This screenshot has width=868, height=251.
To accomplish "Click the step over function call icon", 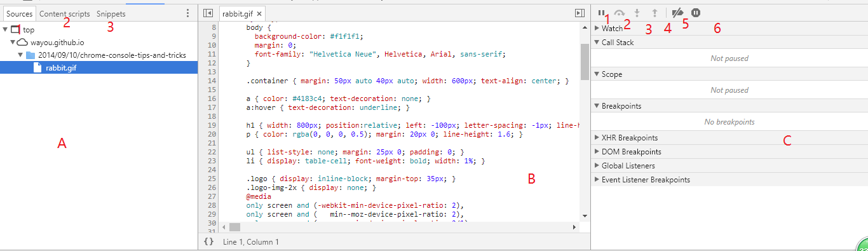I will (619, 13).
